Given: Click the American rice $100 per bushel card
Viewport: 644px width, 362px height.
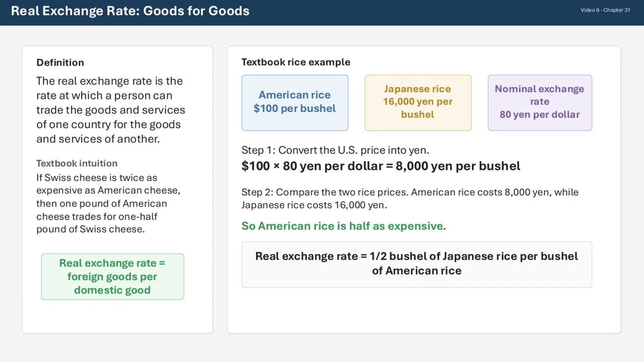Looking at the screenshot, I should 295,103.
